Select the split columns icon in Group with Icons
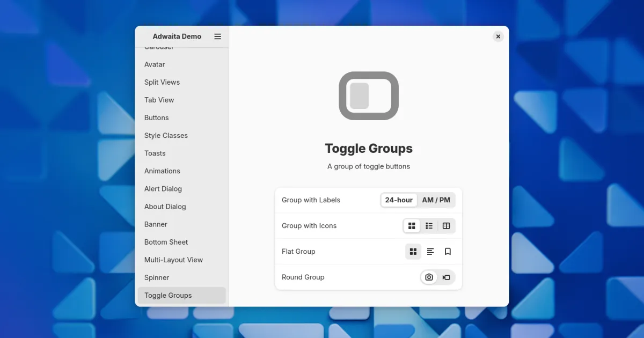 pos(446,226)
